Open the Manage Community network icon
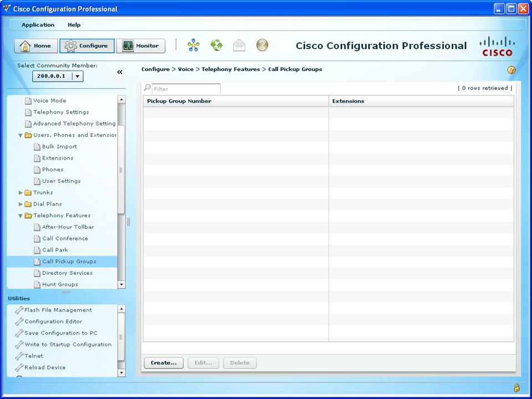Image resolution: width=532 pixels, height=399 pixels. (193, 45)
